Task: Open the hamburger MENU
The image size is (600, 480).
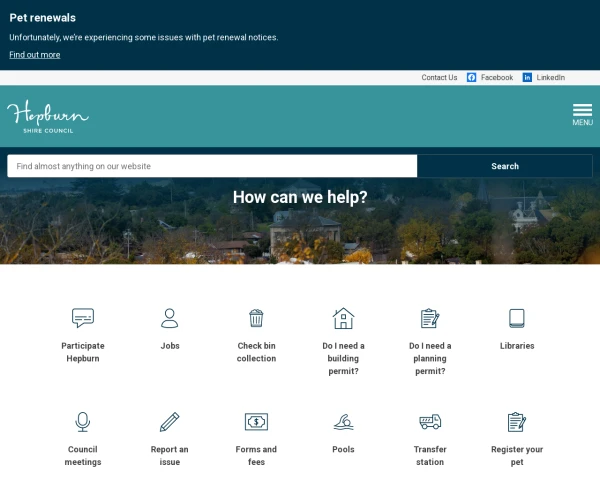Action: coord(582,114)
